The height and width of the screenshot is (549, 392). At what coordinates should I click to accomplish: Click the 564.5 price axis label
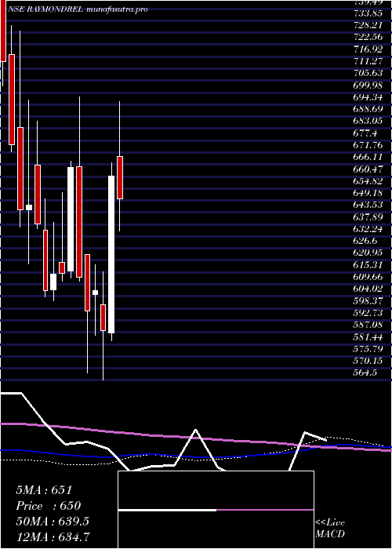click(x=365, y=373)
